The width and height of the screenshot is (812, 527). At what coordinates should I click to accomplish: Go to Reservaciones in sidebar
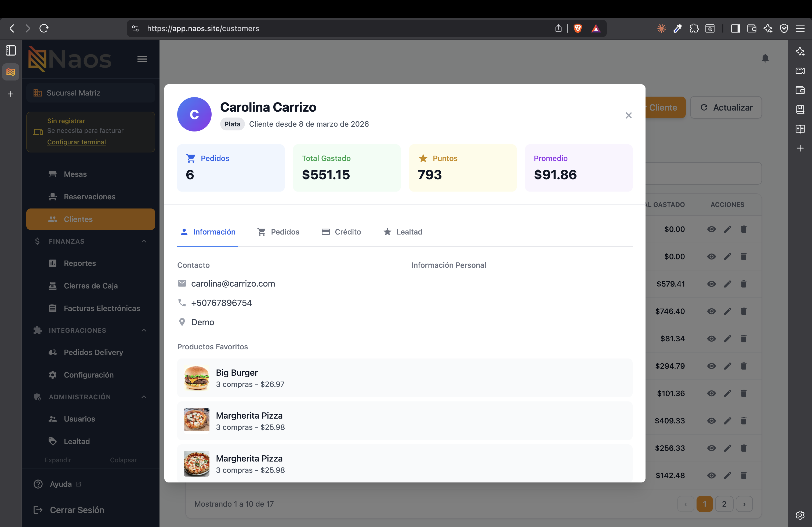point(91,197)
